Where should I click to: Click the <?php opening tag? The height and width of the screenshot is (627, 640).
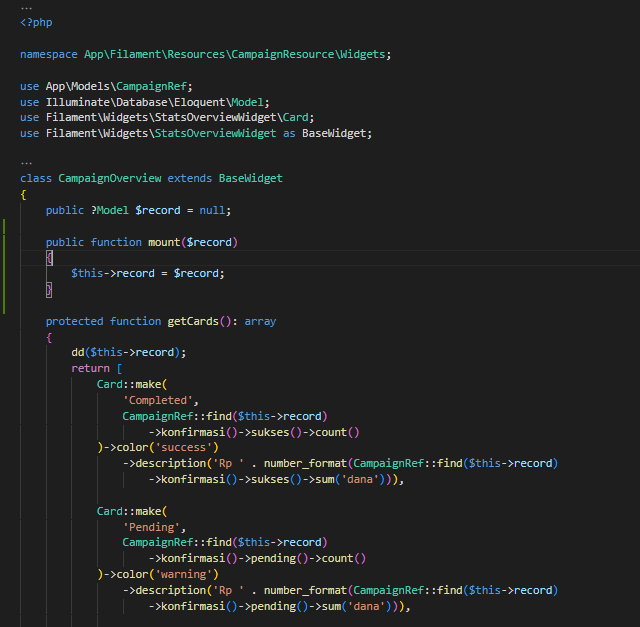tap(36, 22)
